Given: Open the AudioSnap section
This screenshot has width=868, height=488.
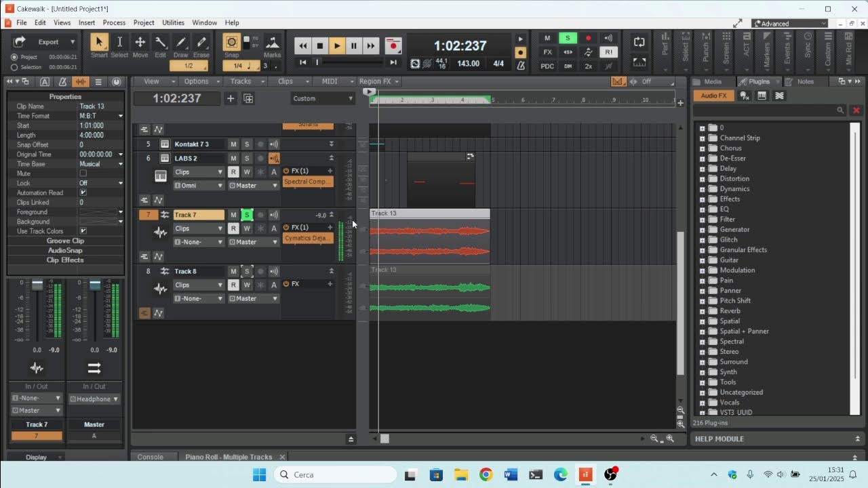Looking at the screenshot, I should tap(65, 251).
